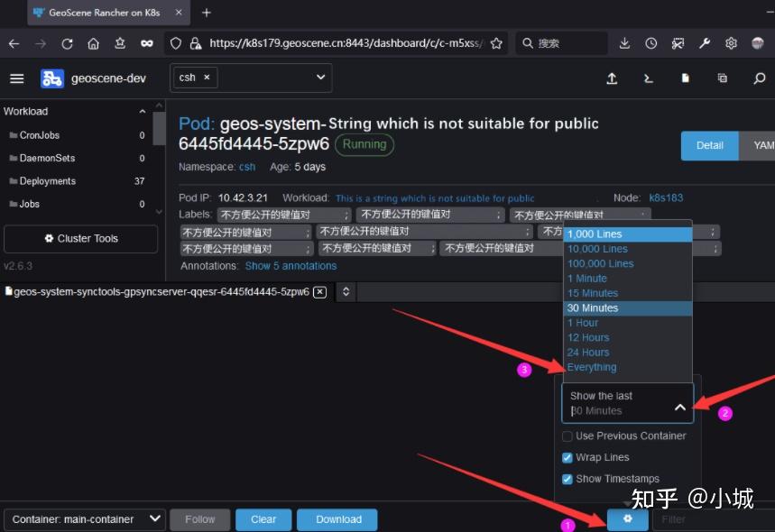775x532 pixels.
Task: Enable the Use Previous Container checkbox
Action: click(x=567, y=436)
